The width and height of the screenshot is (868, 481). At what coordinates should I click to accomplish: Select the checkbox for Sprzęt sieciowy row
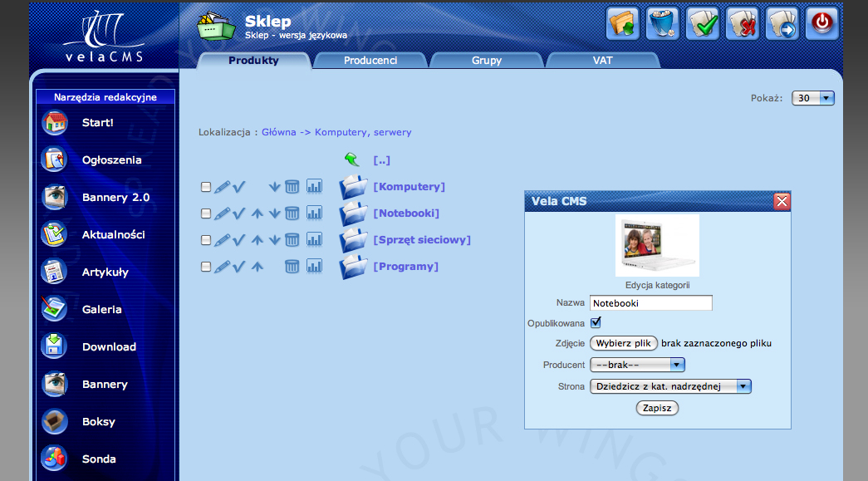click(x=206, y=240)
